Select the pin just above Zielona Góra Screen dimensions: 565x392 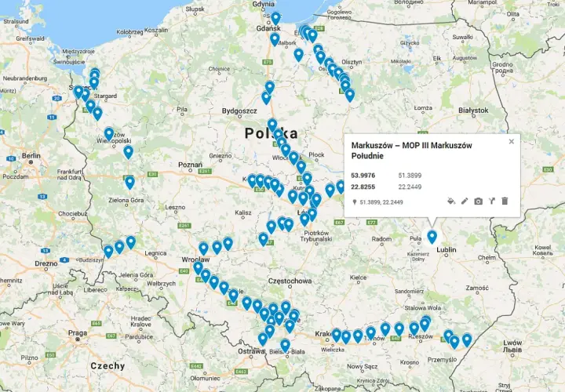coord(129,183)
